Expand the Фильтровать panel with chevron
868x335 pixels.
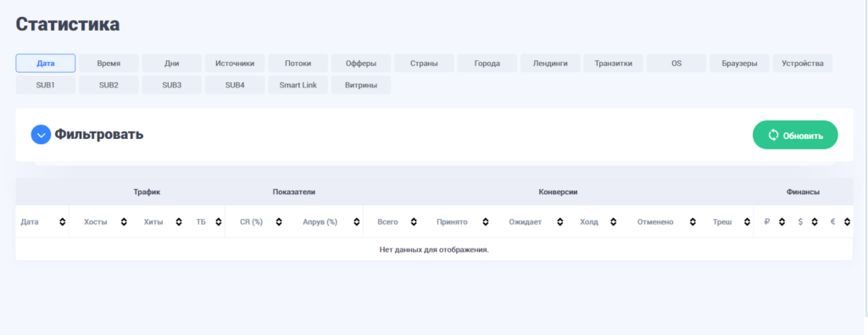(41, 135)
